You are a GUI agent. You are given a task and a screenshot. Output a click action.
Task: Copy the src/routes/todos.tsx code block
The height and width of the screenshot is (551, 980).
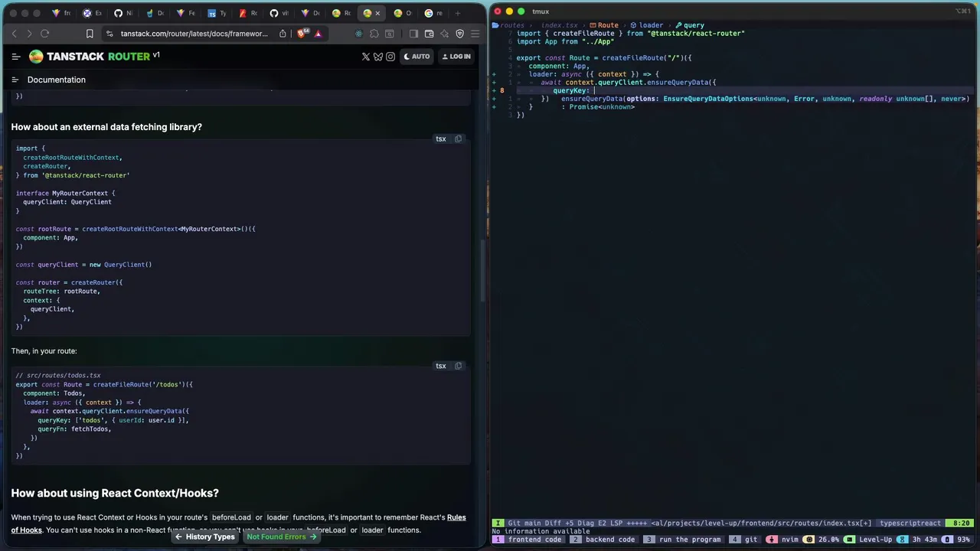pos(458,366)
